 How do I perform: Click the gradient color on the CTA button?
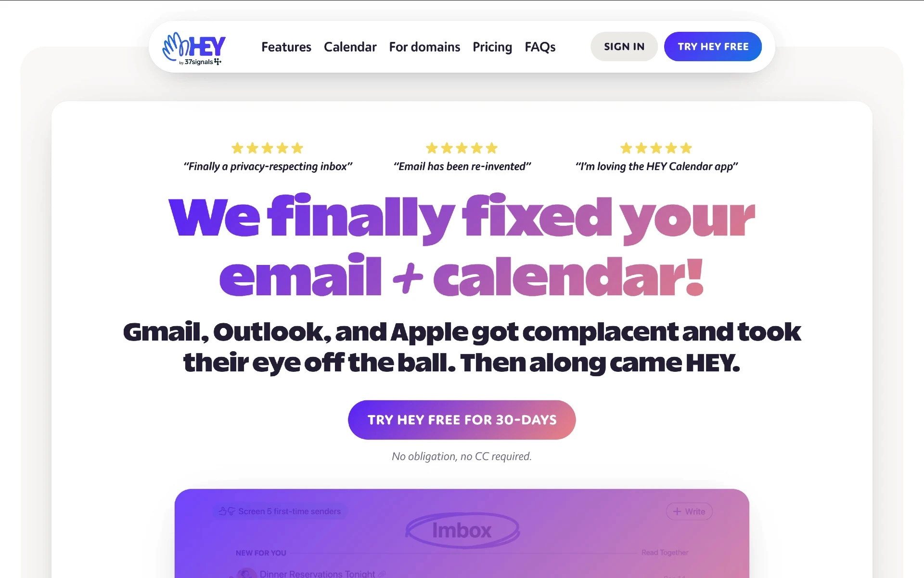(x=462, y=419)
